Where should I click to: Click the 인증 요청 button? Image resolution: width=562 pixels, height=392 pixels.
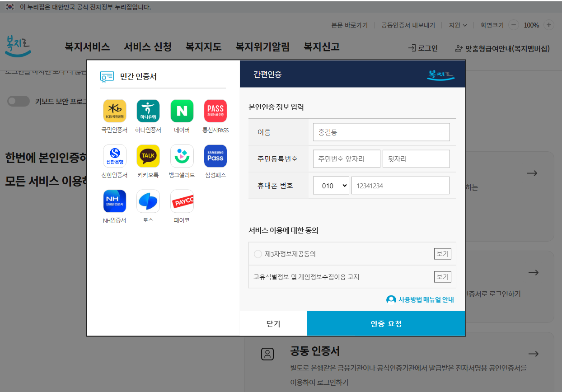click(386, 323)
